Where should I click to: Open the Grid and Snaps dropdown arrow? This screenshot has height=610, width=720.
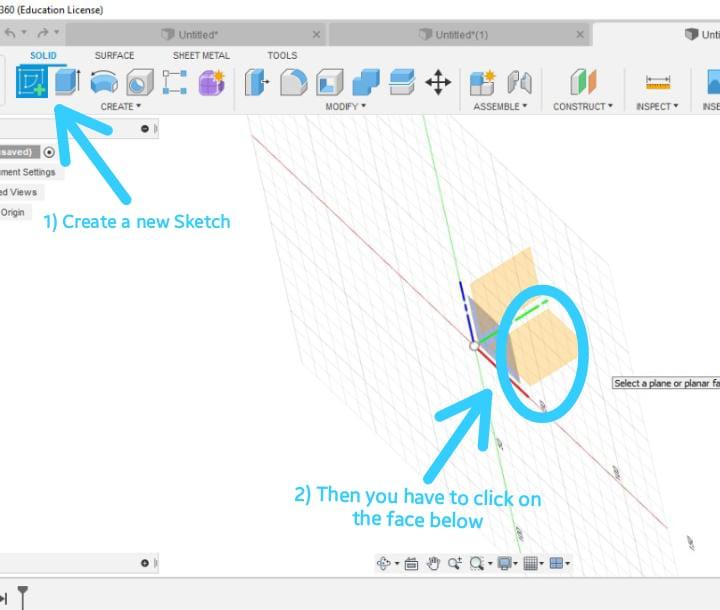coord(542,564)
